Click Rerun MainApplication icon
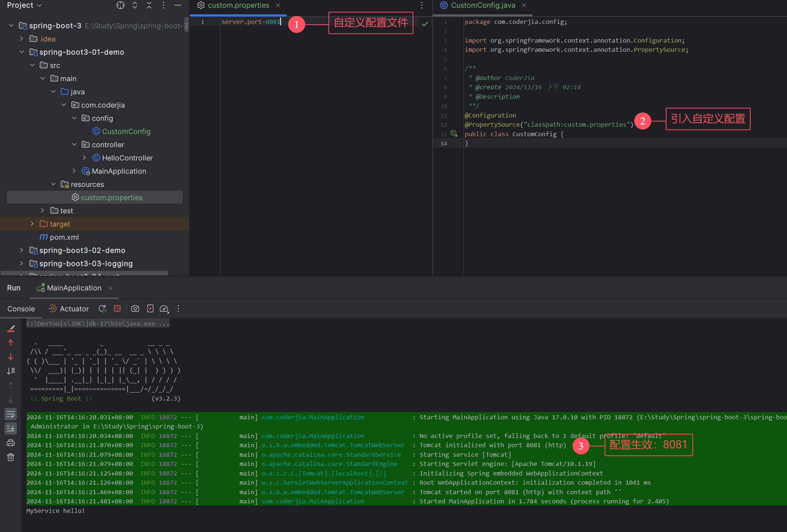The image size is (787, 532). coord(103,309)
